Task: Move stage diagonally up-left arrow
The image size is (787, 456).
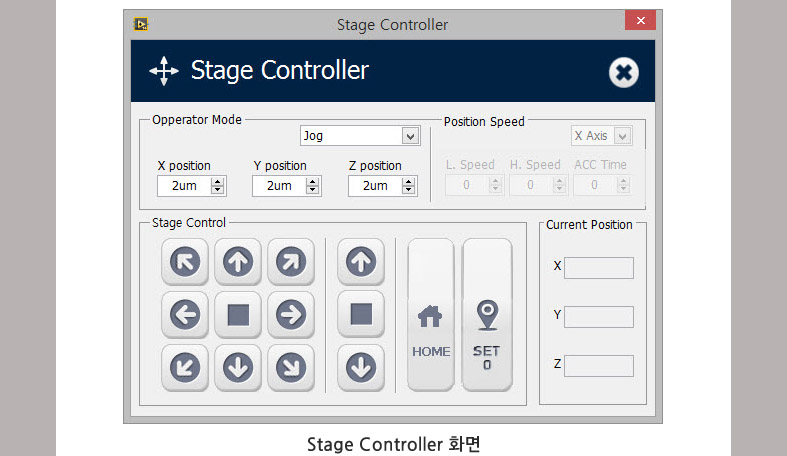Action: click(x=185, y=261)
